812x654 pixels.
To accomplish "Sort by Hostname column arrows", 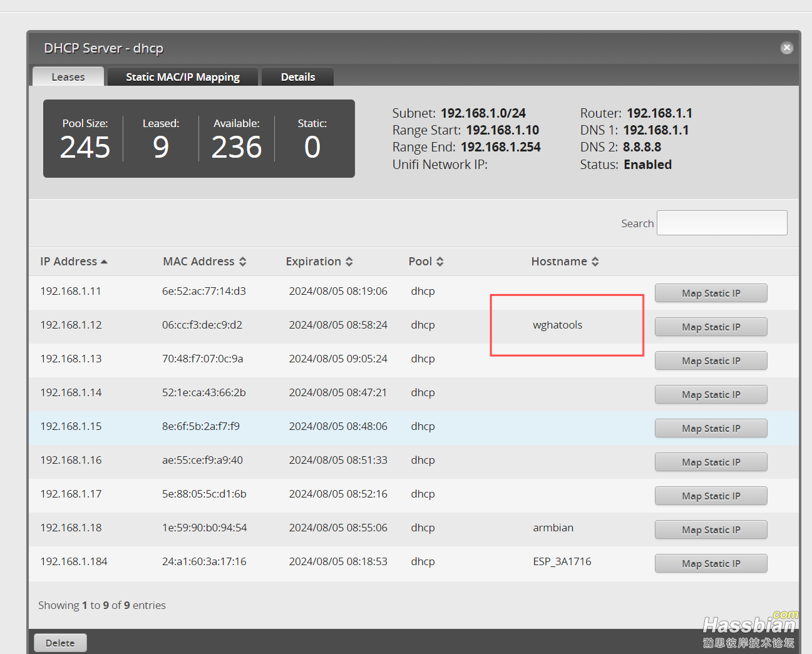I will 595,262.
